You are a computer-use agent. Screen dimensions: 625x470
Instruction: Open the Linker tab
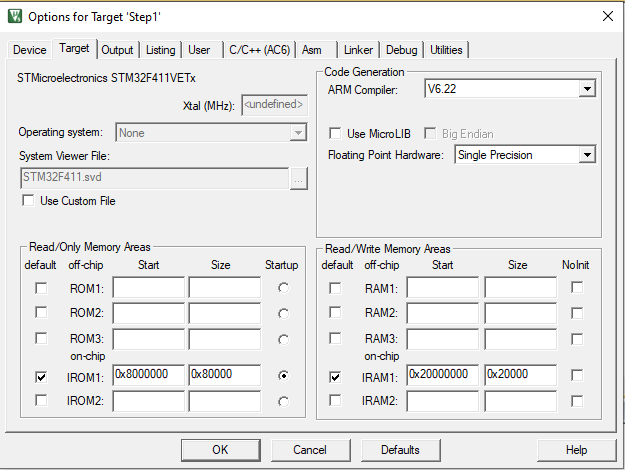(x=358, y=49)
